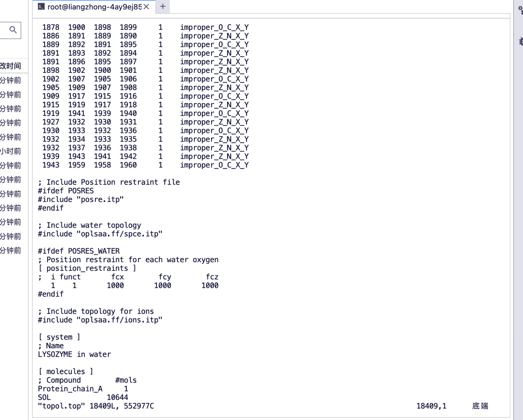Click the magnifier icon in file filter
This screenshot has height=420, width=523.
[x=13, y=30]
